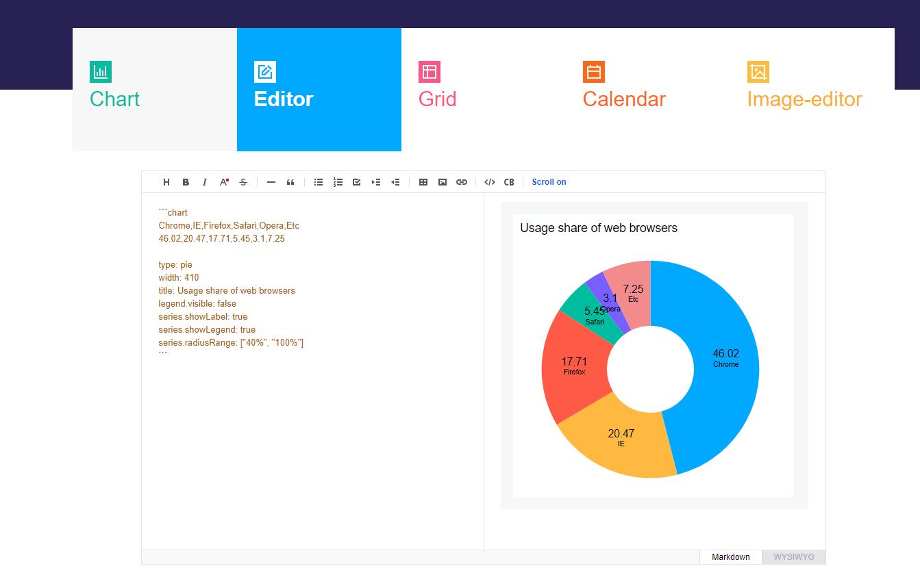This screenshot has height=588, width=920.
Task: Open the text color tool
Action: click(x=224, y=182)
